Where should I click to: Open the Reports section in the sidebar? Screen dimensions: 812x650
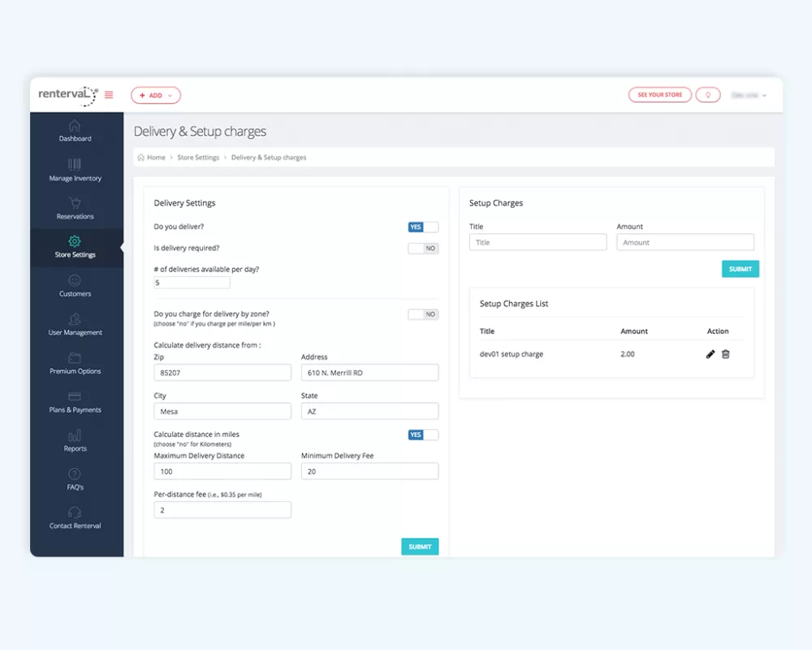(75, 440)
